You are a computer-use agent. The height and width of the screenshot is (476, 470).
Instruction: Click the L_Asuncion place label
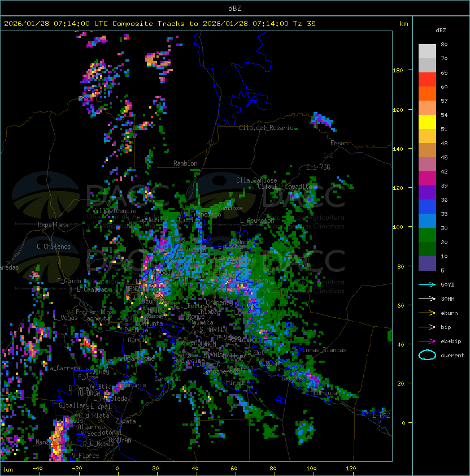click(257, 220)
